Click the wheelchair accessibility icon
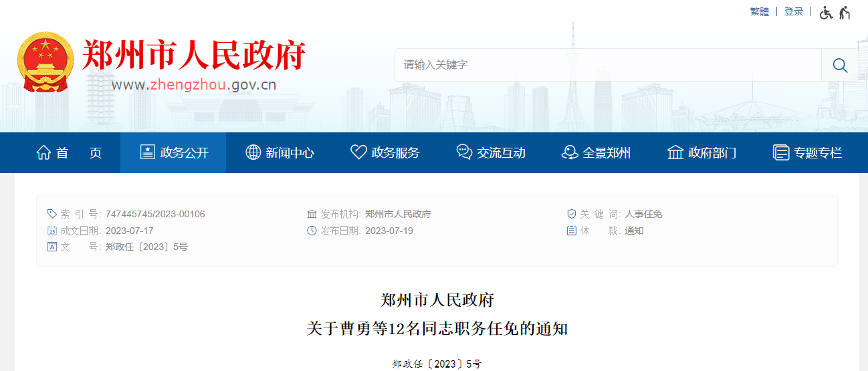 tap(826, 12)
